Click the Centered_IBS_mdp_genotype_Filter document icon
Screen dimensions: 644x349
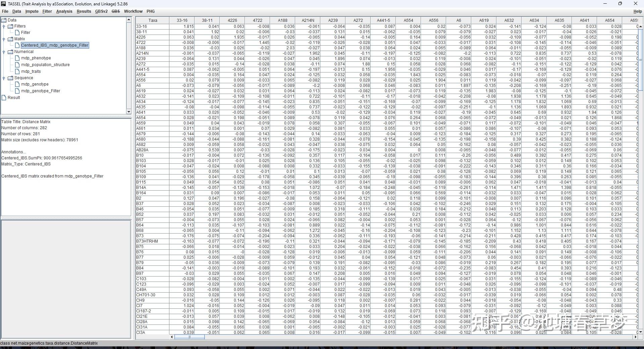click(x=17, y=45)
